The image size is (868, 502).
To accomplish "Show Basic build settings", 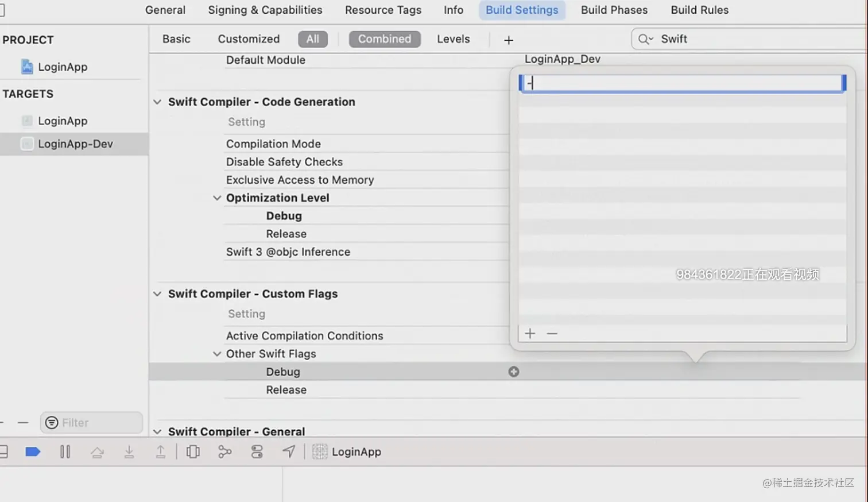I will 176,39.
